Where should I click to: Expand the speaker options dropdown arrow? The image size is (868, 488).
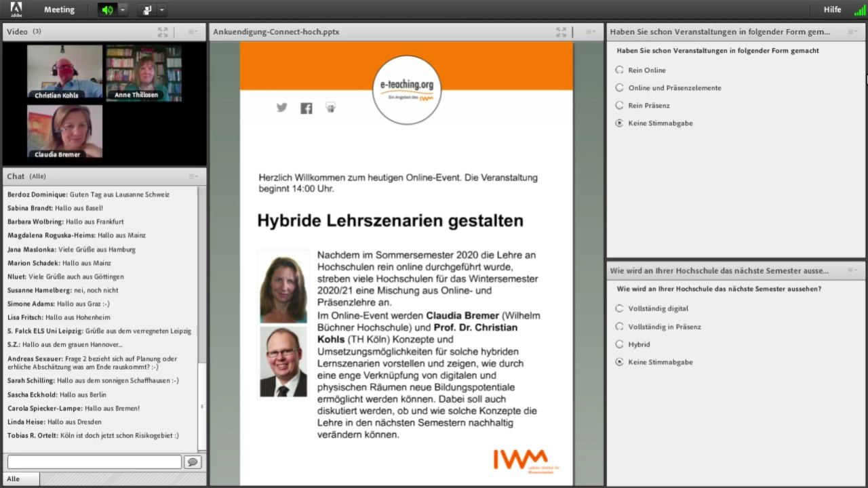[x=123, y=9]
